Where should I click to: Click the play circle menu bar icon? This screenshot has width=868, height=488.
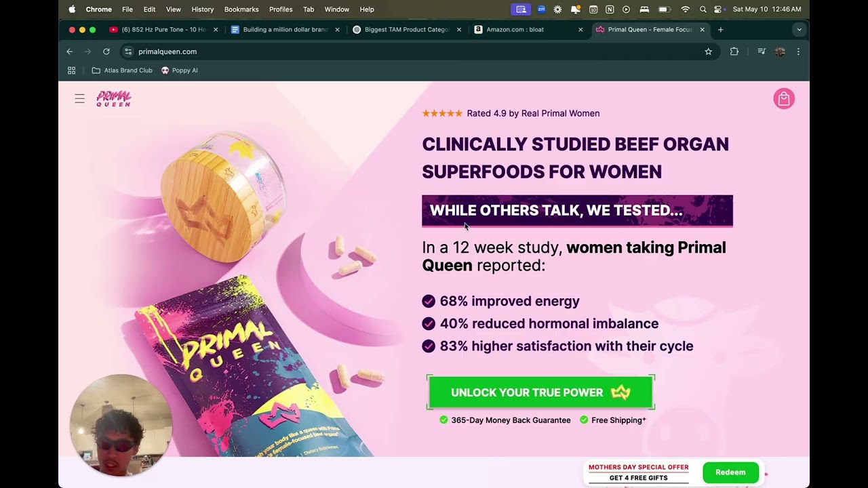(627, 9)
